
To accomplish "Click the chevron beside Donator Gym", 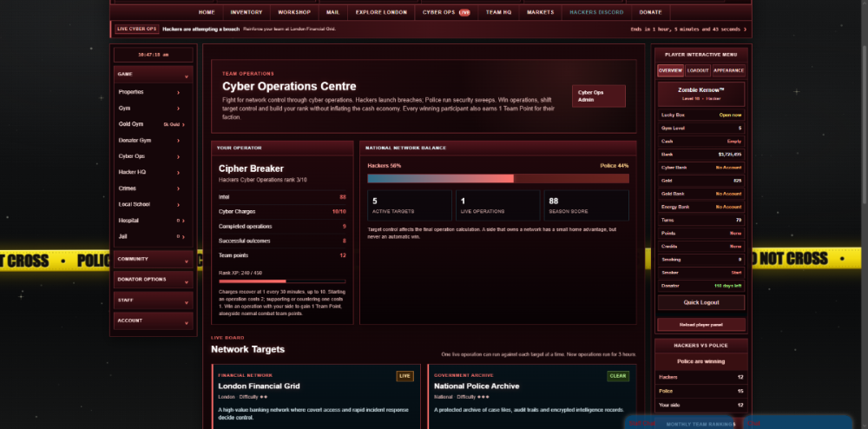I will point(178,141).
